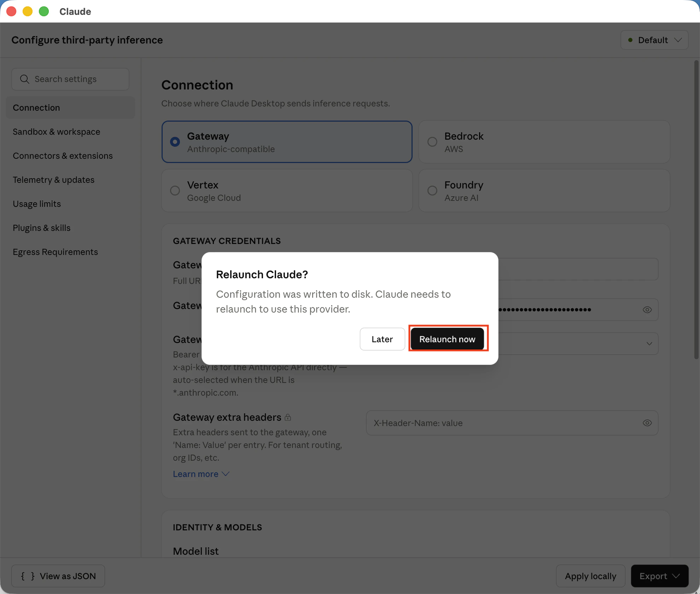Click the search magnifier icon
700x594 pixels.
[24, 79]
